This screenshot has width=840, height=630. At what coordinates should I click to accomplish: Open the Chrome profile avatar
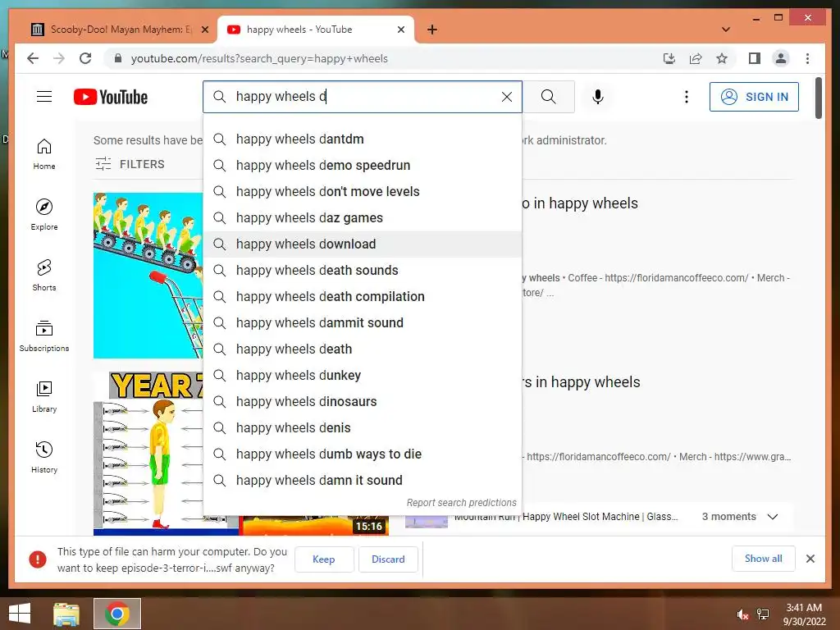(x=781, y=58)
